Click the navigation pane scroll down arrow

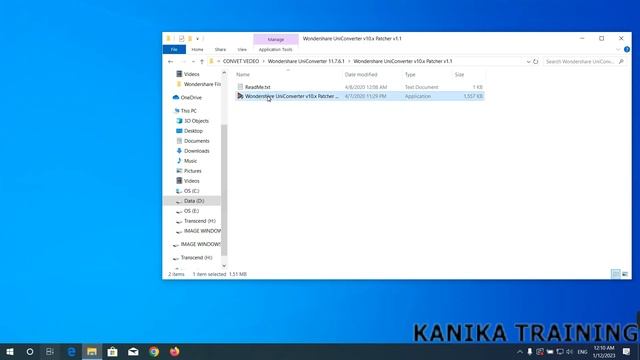point(224,266)
